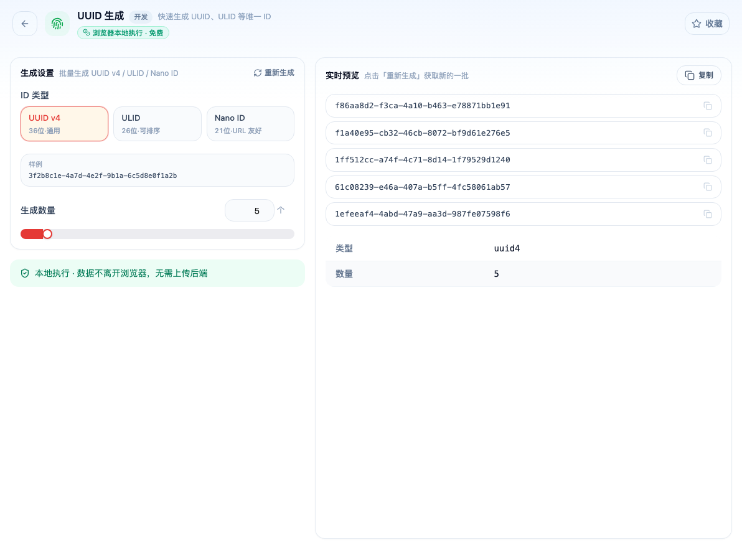Click the star 收藏 favorite button
742x560 pixels.
click(707, 24)
